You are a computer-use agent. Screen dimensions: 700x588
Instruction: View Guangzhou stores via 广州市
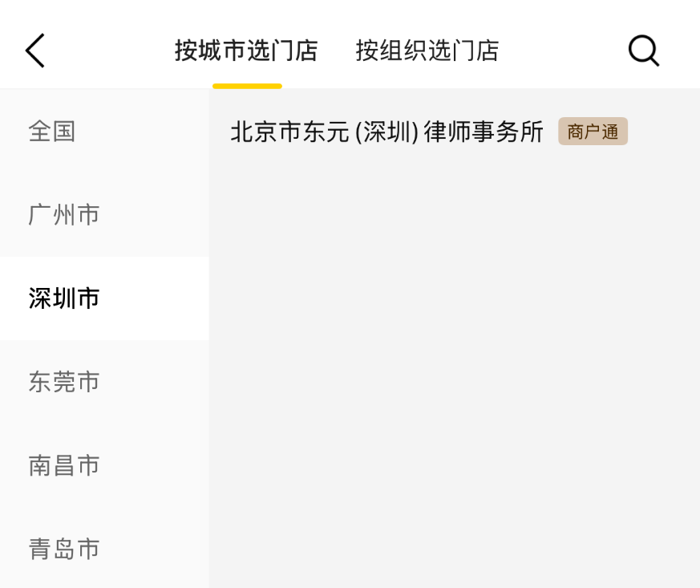click(x=64, y=215)
